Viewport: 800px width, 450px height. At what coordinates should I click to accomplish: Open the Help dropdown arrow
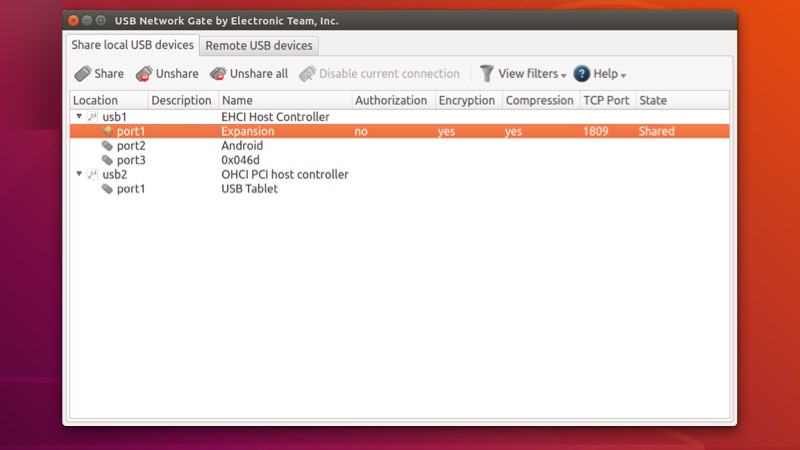point(623,76)
